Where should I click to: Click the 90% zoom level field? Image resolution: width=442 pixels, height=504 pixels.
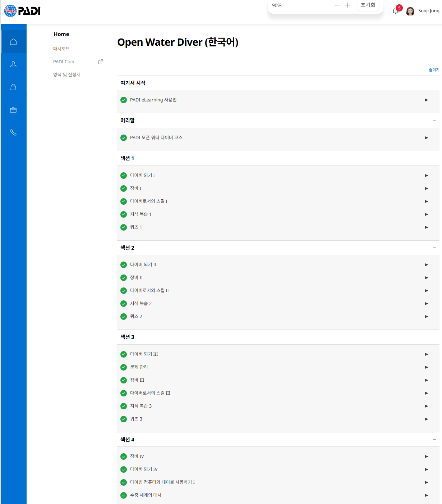click(277, 5)
